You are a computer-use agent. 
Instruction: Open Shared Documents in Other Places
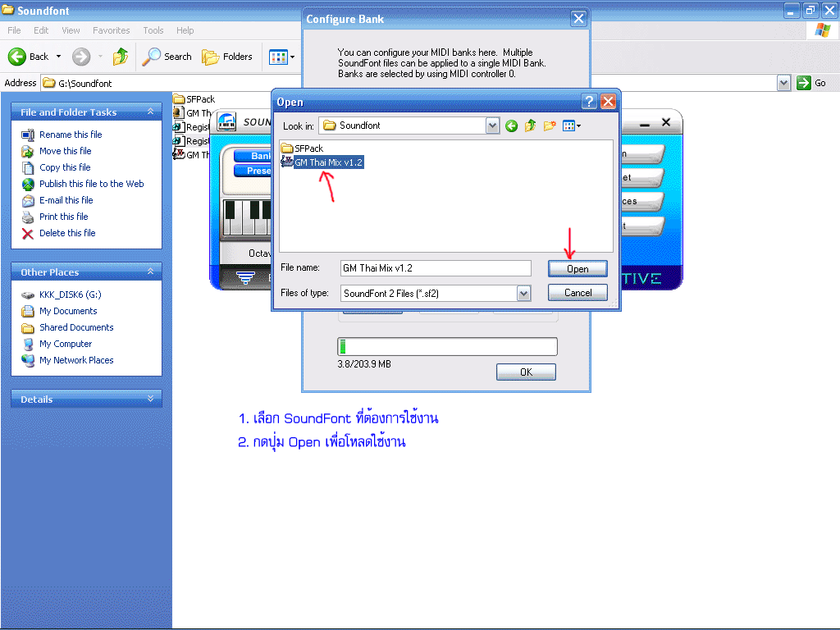[x=76, y=328]
